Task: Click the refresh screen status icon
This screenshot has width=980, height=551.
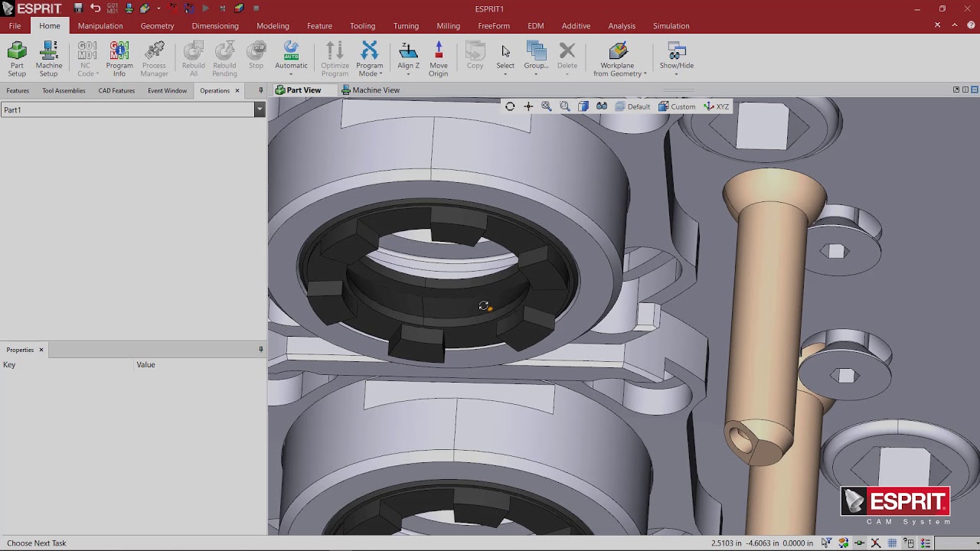Action: pyautogui.click(x=843, y=543)
